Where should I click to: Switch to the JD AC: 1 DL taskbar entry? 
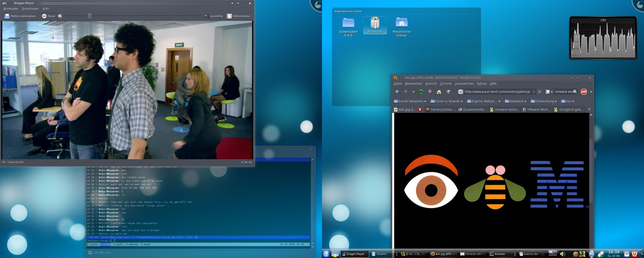click(x=413, y=254)
